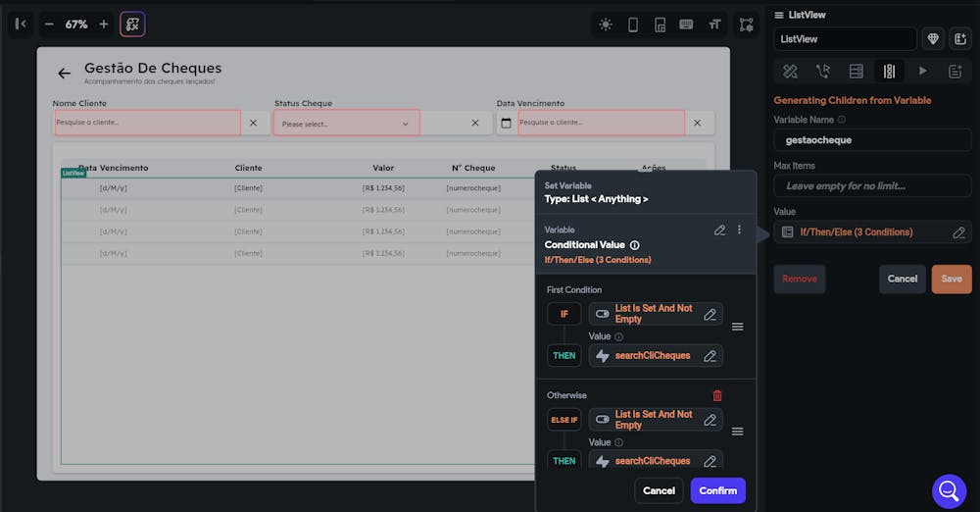Open the Backend Query tab icon
This screenshot has height=512, width=980.
pyautogui.click(x=857, y=72)
